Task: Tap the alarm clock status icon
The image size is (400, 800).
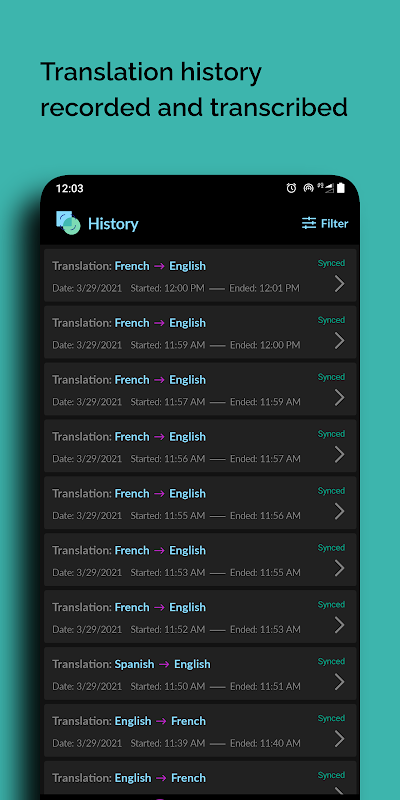Action: pos(291,188)
